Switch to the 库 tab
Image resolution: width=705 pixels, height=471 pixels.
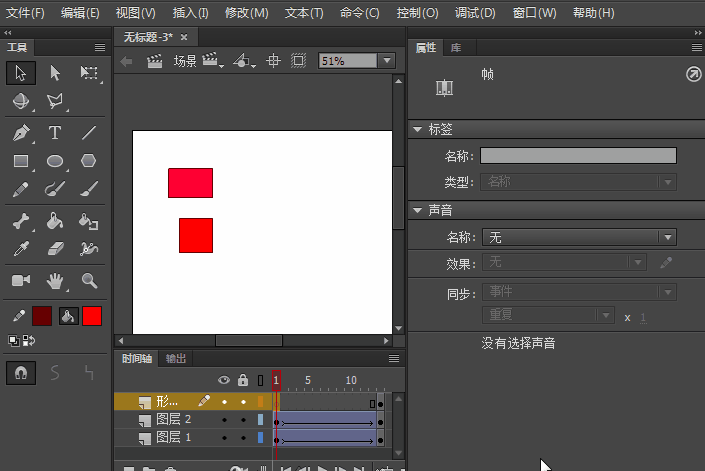pyautogui.click(x=456, y=48)
